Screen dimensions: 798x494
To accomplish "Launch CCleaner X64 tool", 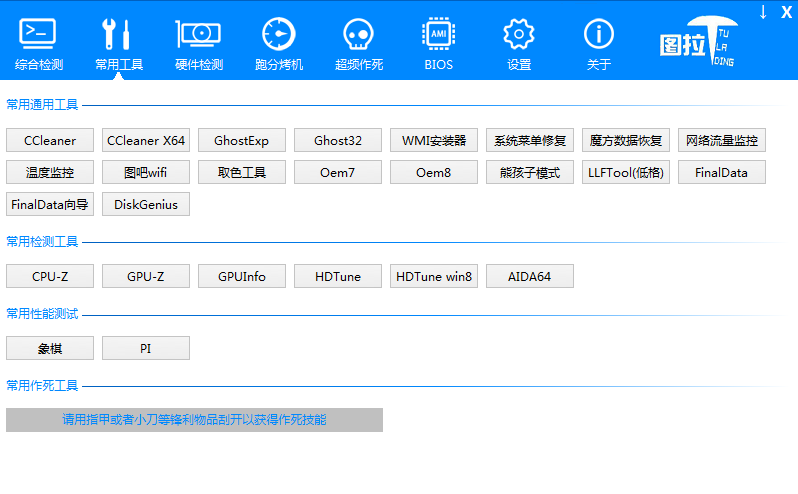I will pos(146,140).
